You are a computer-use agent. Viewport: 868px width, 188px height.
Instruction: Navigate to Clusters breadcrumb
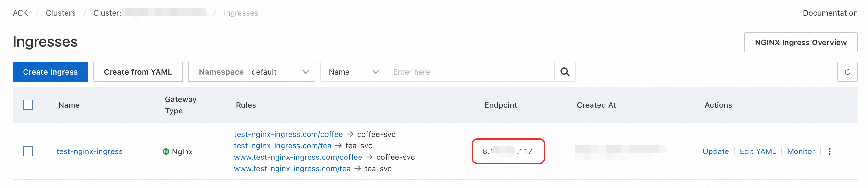point(61,13)
